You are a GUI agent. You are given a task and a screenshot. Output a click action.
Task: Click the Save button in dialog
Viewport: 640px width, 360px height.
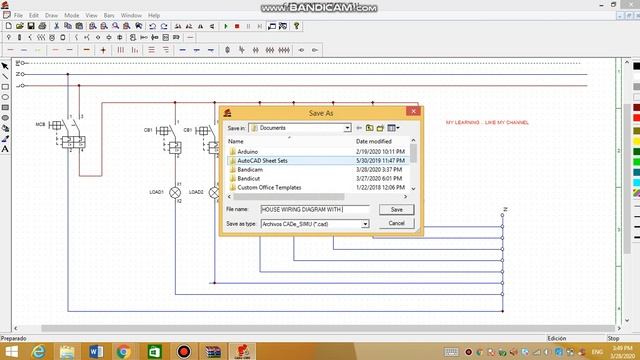point(396,209)
